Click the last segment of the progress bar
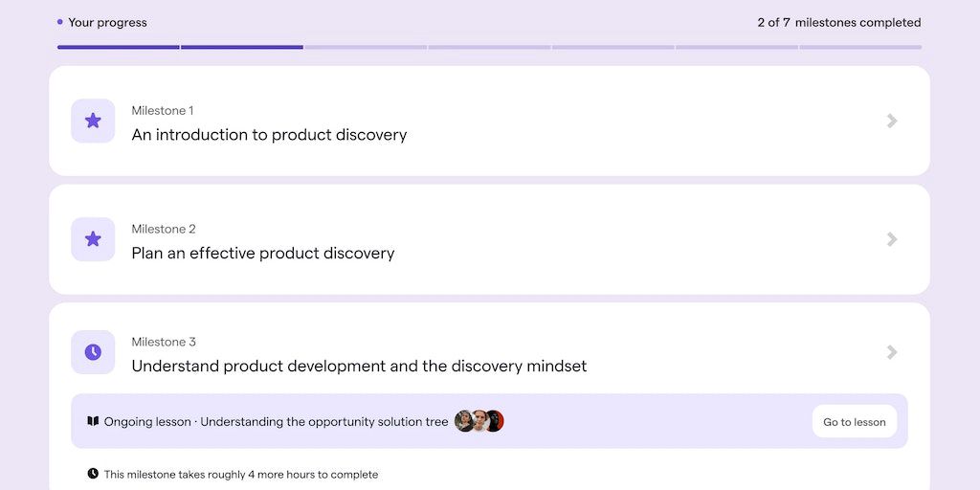Screen dimensions: 980x490 pyautogui.click(x=860, y=47)
